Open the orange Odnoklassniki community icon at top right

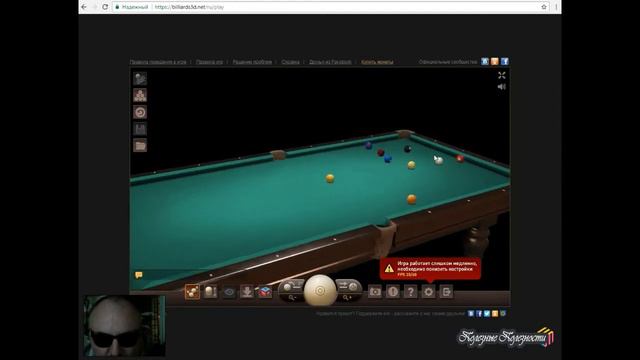(x=495, y=62)
